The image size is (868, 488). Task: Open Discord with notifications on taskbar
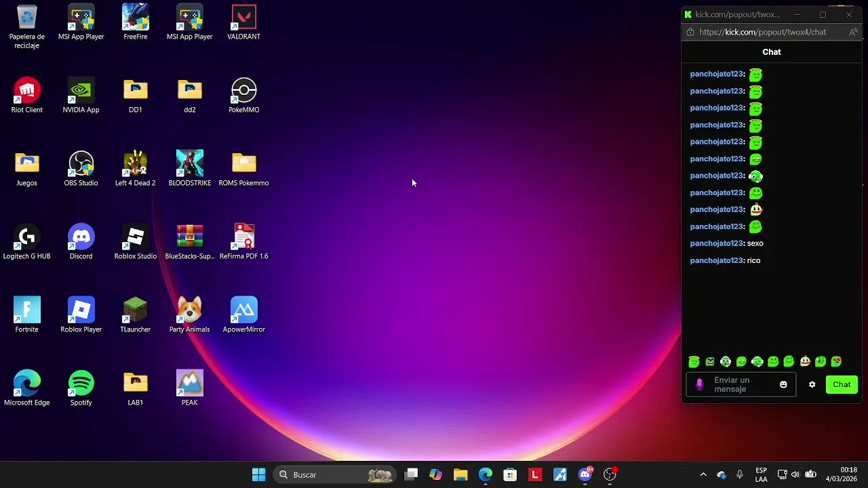(585, 474)
